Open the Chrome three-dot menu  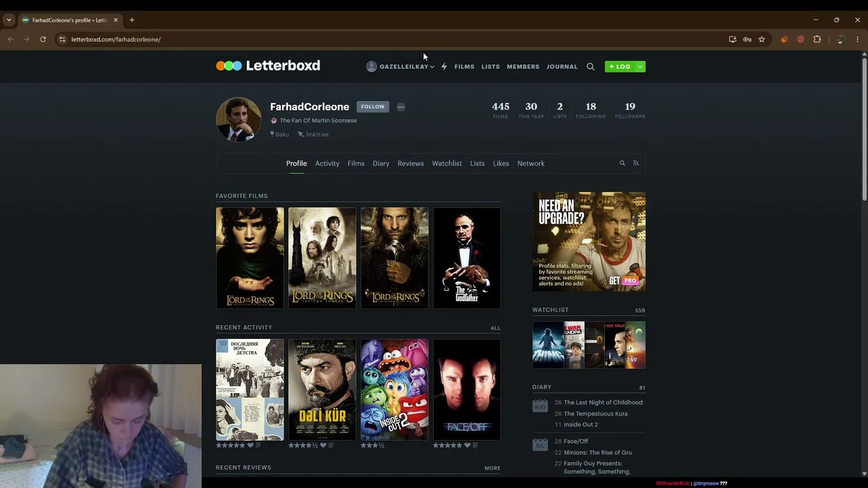(x=857, y=39)
